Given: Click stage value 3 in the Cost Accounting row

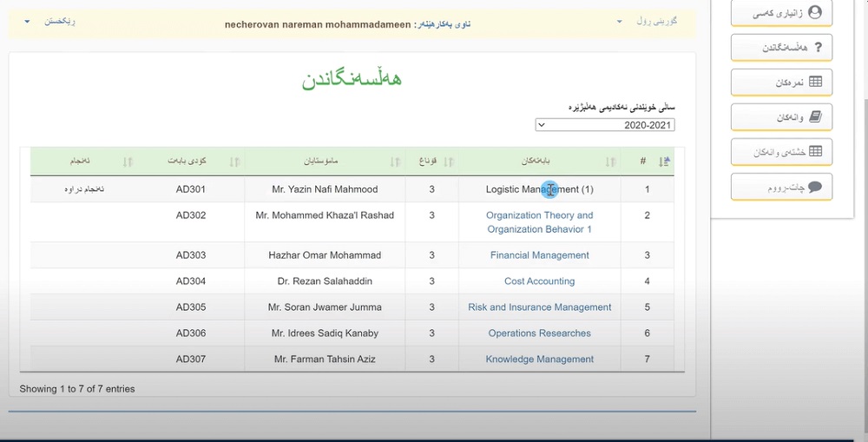Looking at the screenshot, I should point(431,281).
